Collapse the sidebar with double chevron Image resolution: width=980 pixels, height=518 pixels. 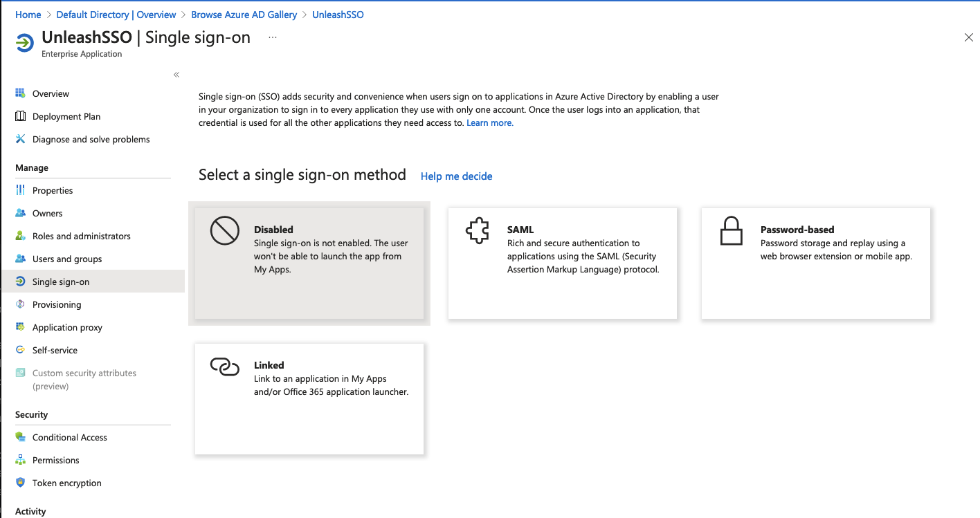(x=176, y=75)
